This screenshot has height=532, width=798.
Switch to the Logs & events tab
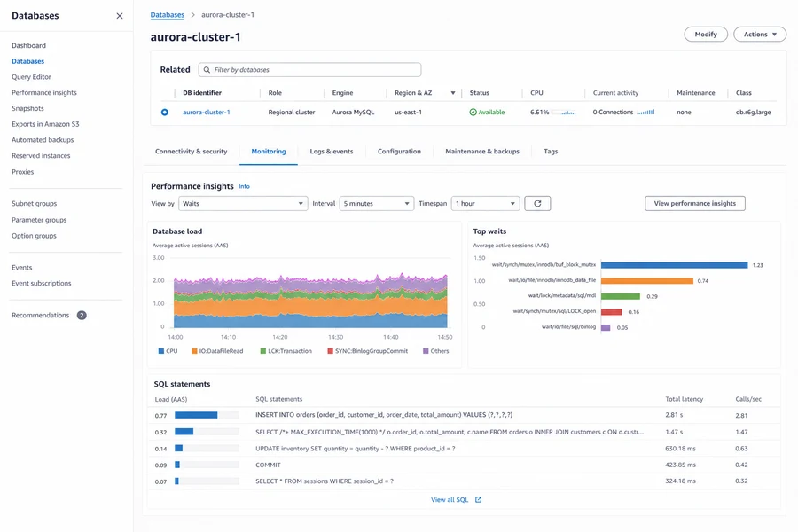tap(332, 152)
